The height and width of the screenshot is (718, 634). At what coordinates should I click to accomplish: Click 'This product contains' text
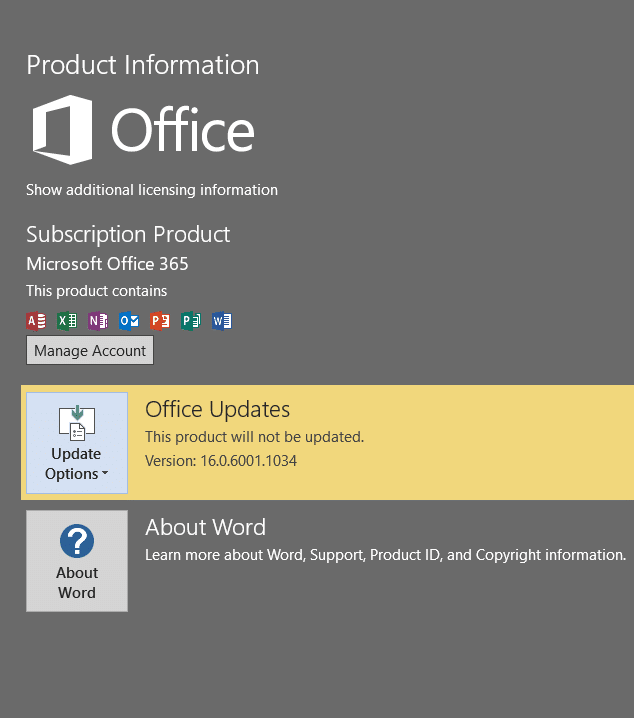pos(97,291)
